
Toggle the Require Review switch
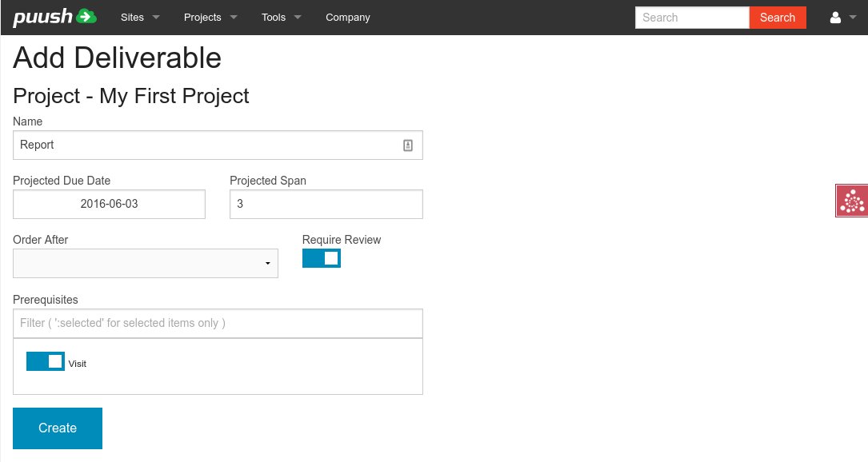[322, 258]
